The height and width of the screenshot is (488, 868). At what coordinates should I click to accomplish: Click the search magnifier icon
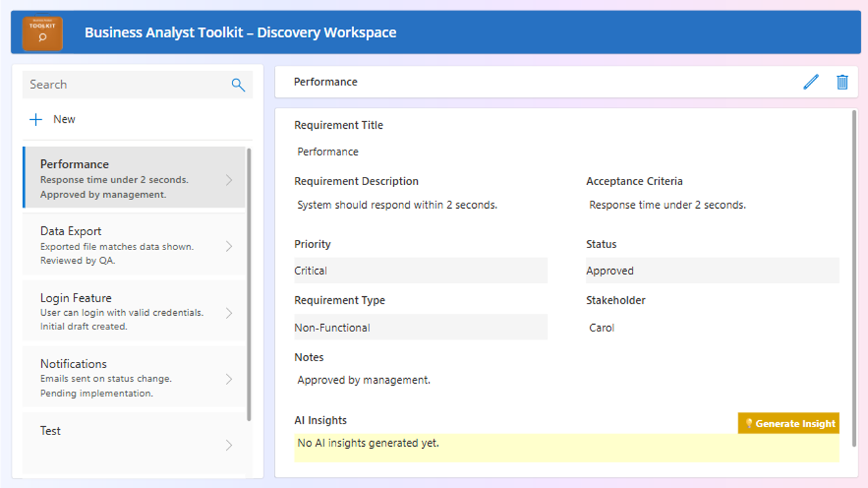pyautogui.click(x=238, y=85)
